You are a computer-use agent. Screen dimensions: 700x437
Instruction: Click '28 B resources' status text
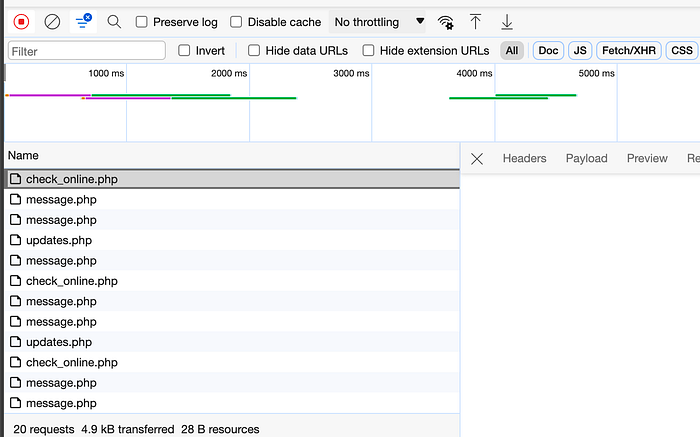point(220,429)
